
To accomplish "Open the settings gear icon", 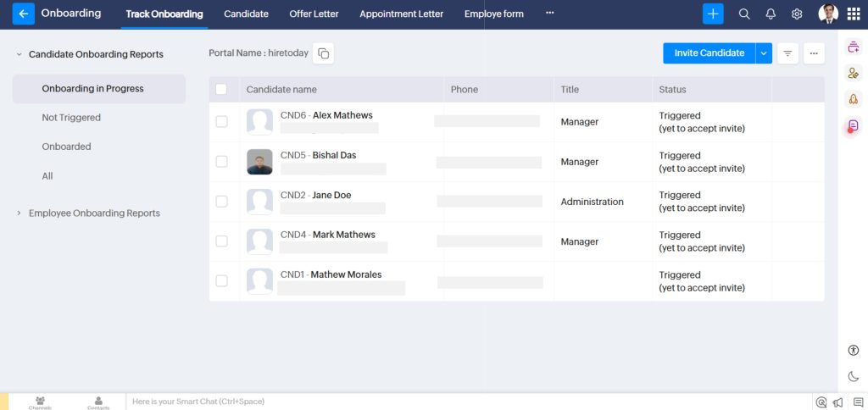I will tap(797, 14).
